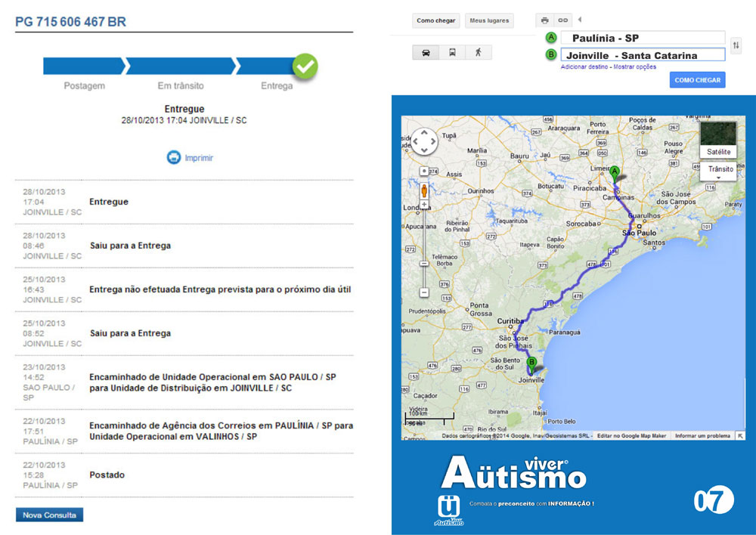This screenshot has width=756, height=535.
Task: Click the print icon above the route fields
Action: (x=544, y=20)
